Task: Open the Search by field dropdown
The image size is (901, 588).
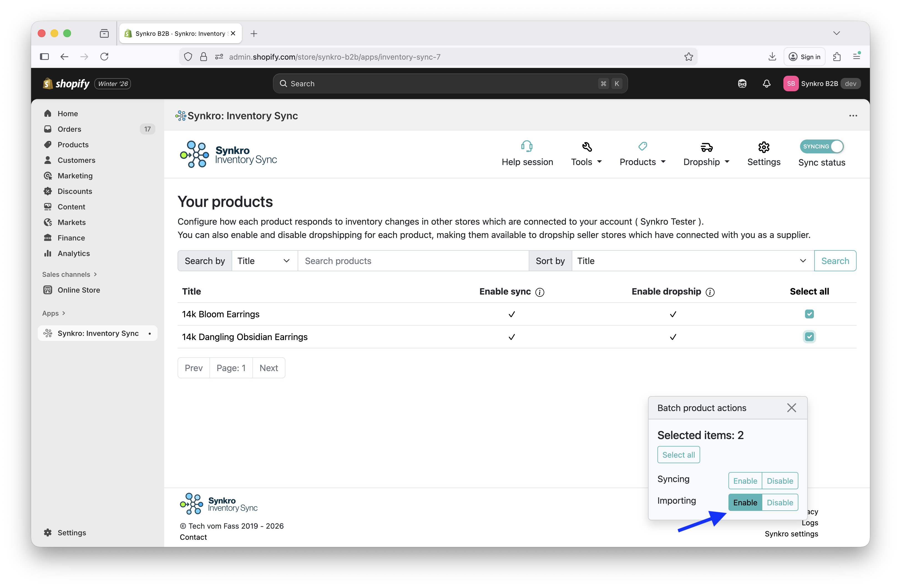Action: [x=264, y=260]
